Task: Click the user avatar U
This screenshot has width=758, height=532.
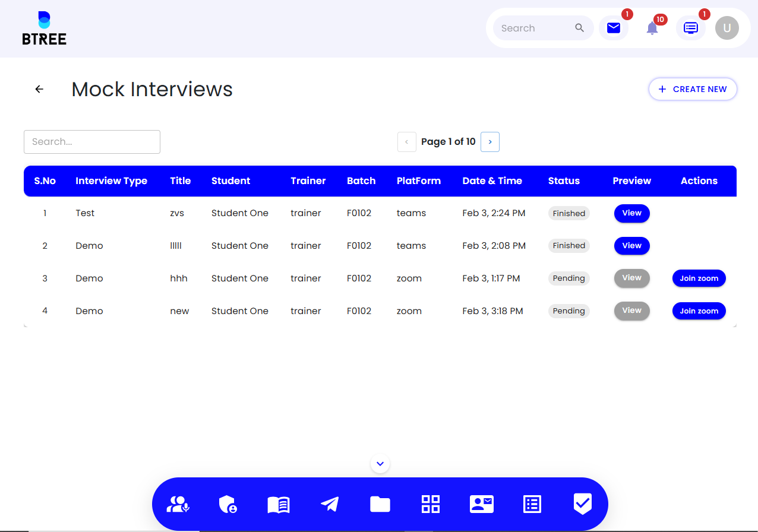Action: click(727, 28)
